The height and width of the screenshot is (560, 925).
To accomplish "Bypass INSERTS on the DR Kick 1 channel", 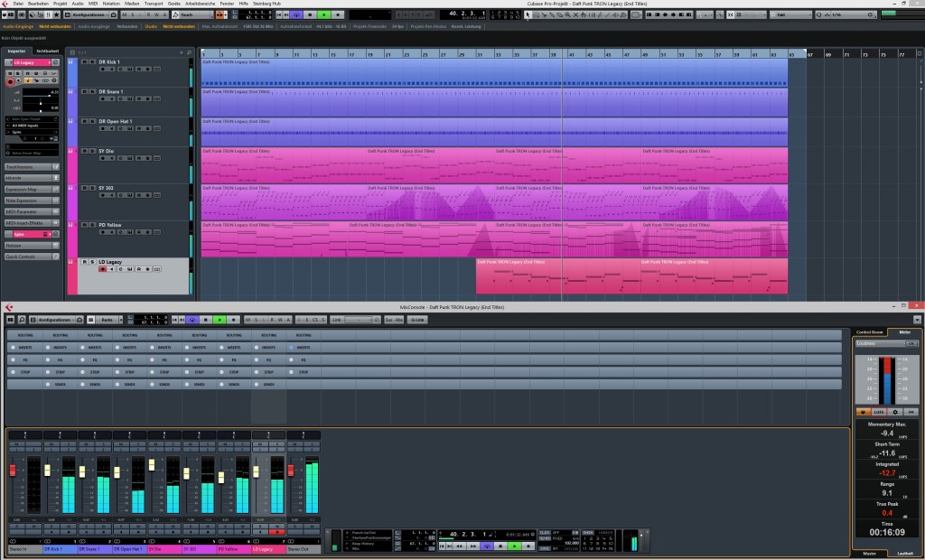I will pyautogui.click(x=48, y=348).
